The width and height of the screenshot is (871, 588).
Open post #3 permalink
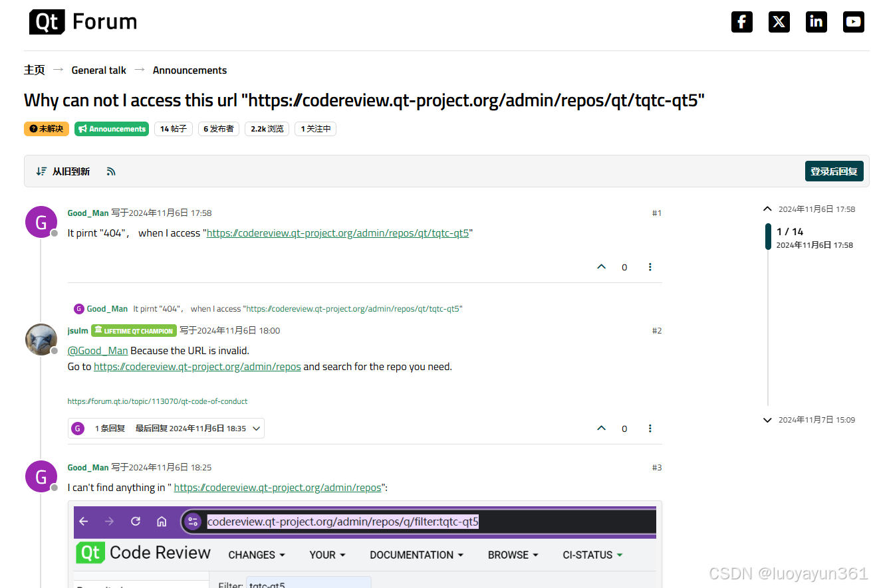tap(657, 467)
